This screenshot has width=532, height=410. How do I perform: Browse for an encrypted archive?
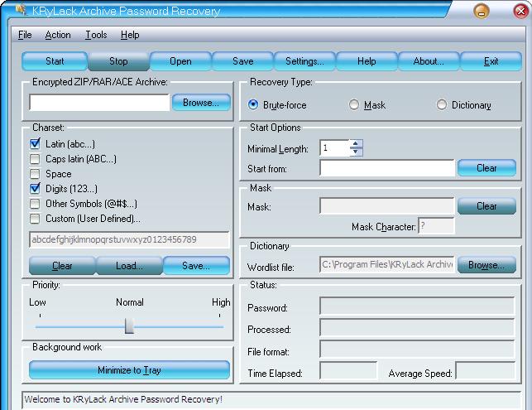(201, 103)
